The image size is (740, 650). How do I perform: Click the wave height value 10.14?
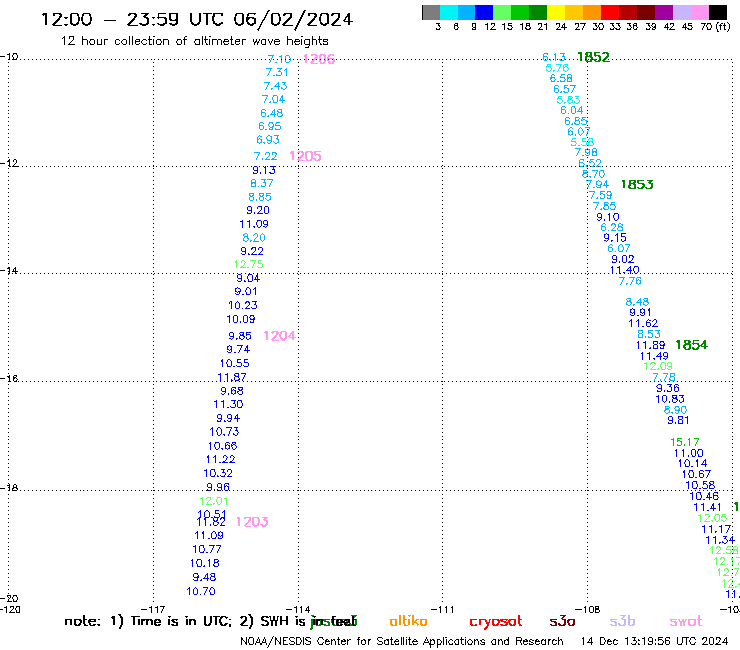click(x=692, y=464)
